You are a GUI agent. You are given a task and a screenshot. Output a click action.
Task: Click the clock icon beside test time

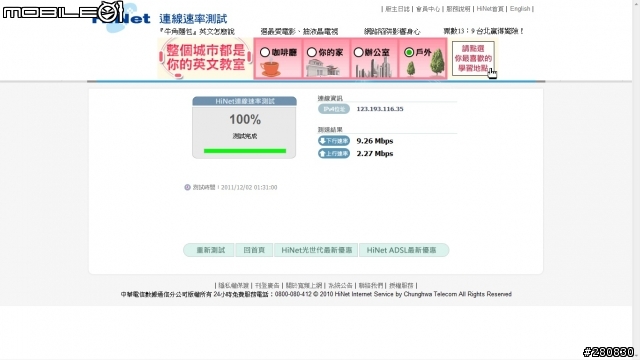point(187,187)
